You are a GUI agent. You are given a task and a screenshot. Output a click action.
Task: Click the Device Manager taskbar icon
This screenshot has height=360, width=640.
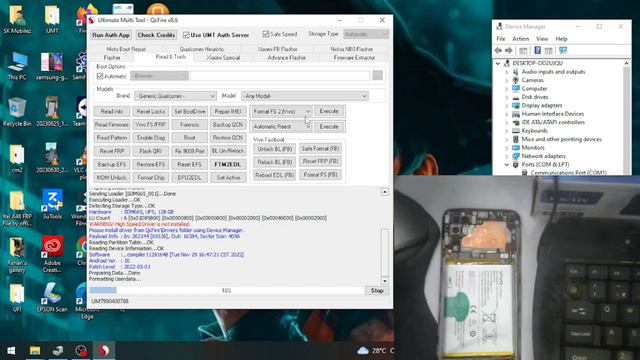pos(58,351)
